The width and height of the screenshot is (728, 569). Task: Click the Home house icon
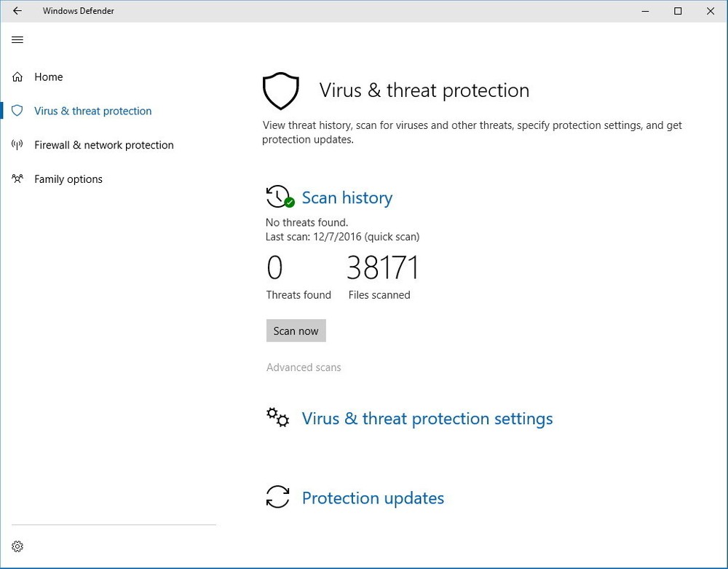17,76
